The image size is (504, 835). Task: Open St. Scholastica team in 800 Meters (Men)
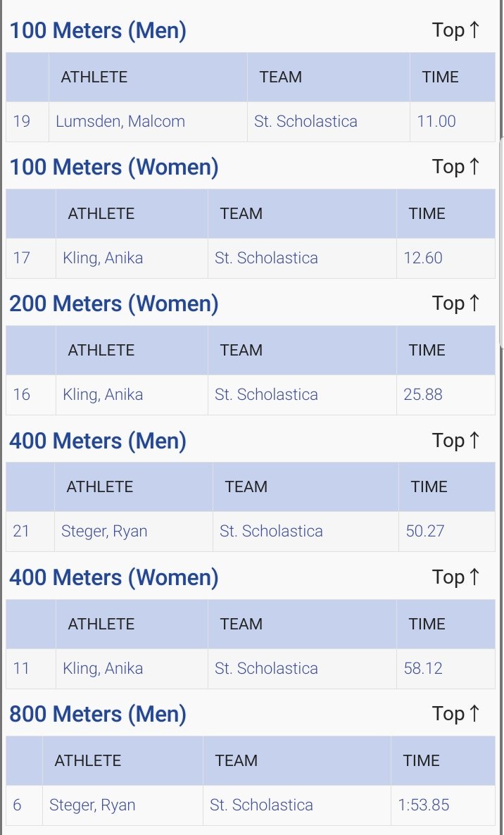click(x=261, y=805)
